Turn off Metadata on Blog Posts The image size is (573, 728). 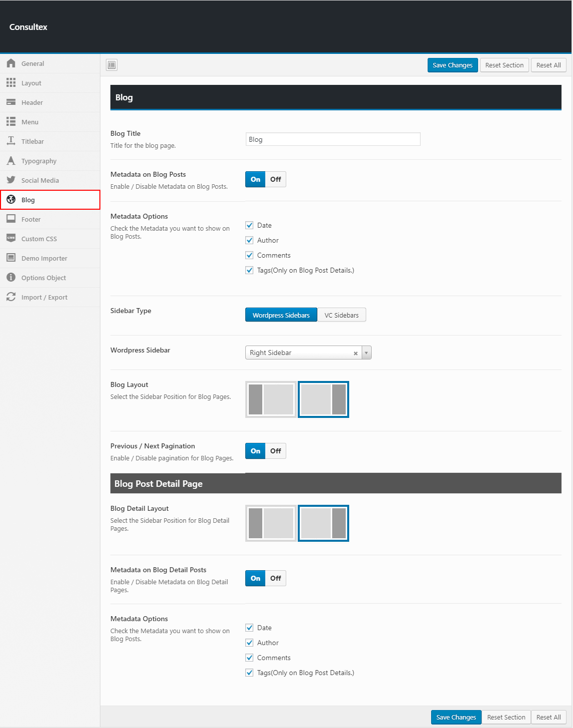click(276, 179)
